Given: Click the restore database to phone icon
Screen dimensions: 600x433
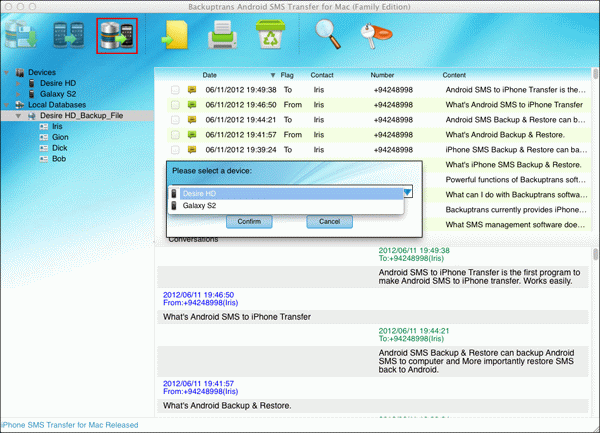Looking at the screenshot, I should 117,36.
